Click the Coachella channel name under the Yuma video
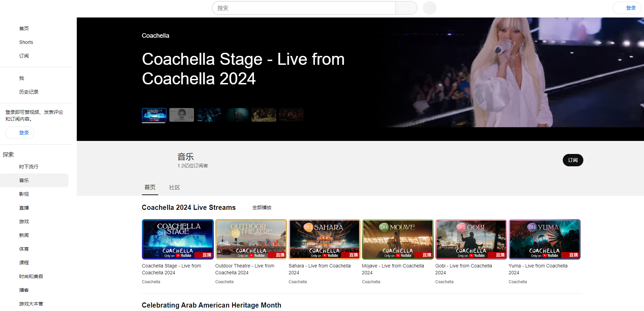Viewport: 644px width, 311px height. pos(518,282)
